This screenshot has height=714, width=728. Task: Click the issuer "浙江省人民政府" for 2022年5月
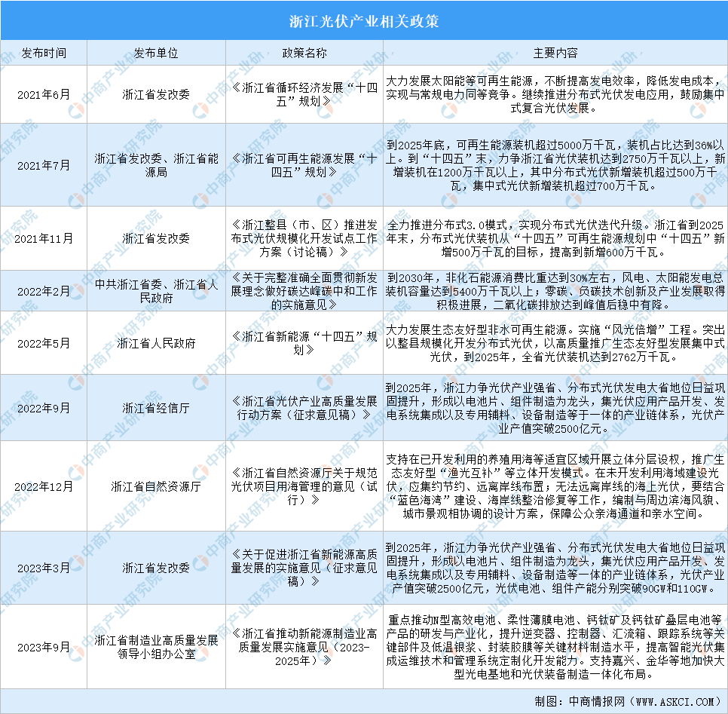point(156,343)
